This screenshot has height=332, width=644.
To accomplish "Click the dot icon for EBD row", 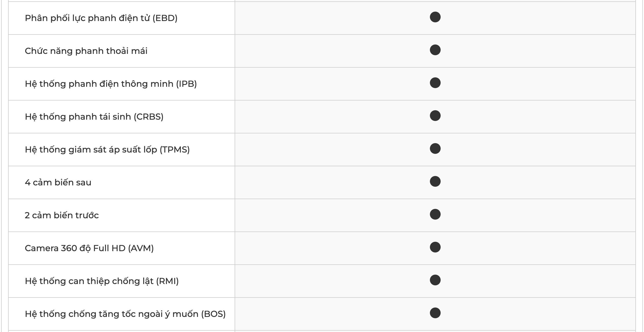I will pos(435,17).
